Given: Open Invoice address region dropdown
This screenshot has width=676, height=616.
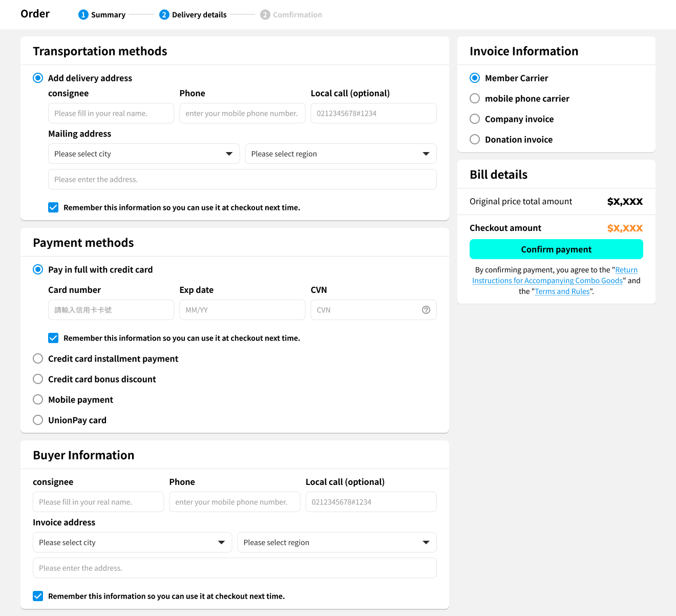Looking at the screenshot, I should (x=337, y=542).
